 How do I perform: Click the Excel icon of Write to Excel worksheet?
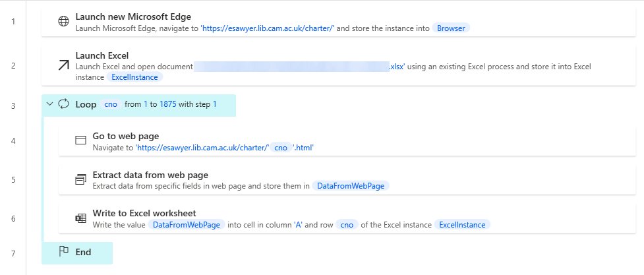click(x=80, y=218)
